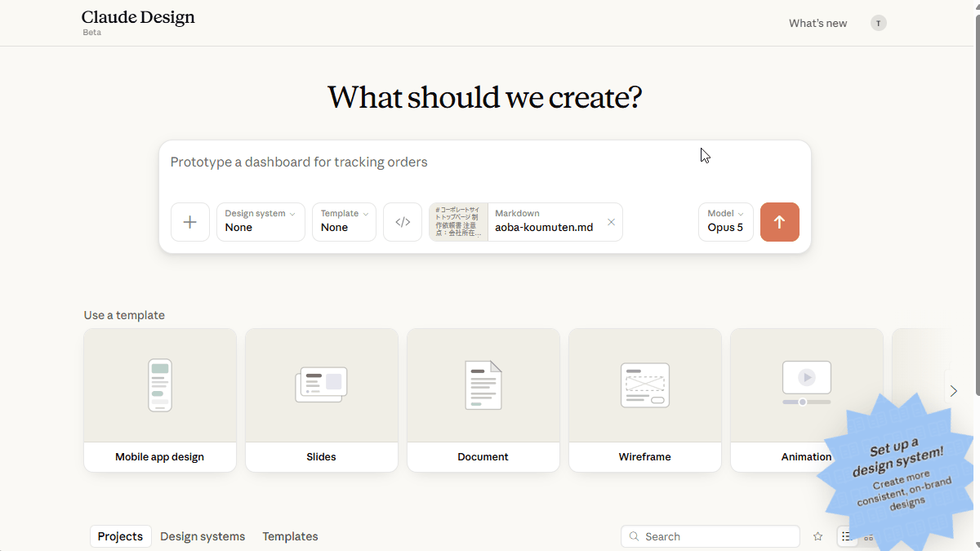This screenshot has width=980, height=551.
Task: Show next templates with right chevron
Action: point(953,391)
